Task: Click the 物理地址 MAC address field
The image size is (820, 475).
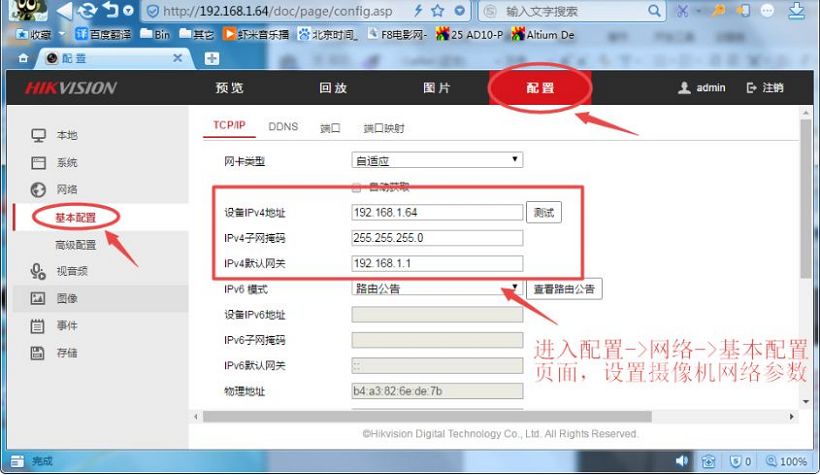Action: pos(437,391)
